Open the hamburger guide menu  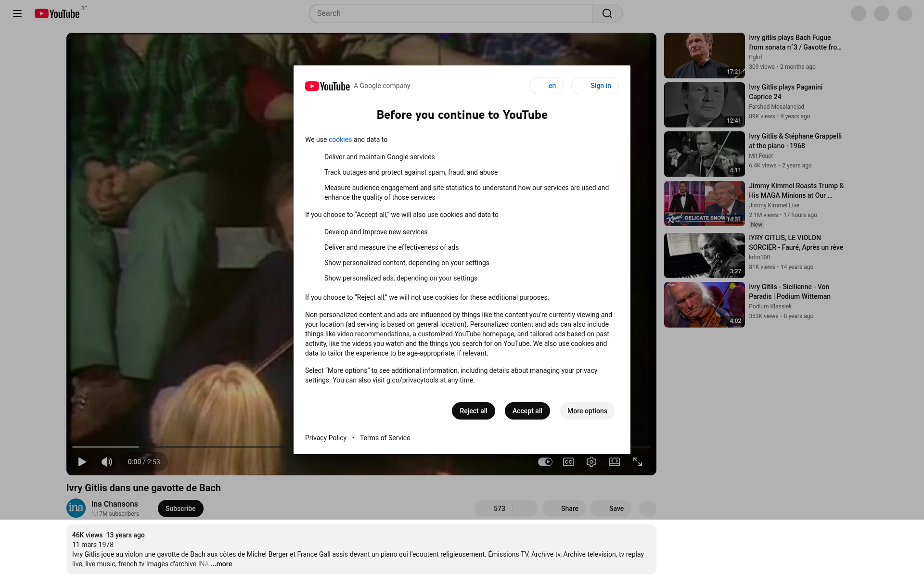[17, 13]
